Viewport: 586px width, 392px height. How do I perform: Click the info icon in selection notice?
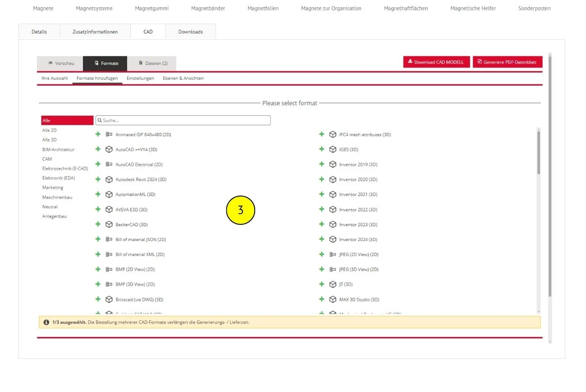pyautogui.click(x=46, y=322)
